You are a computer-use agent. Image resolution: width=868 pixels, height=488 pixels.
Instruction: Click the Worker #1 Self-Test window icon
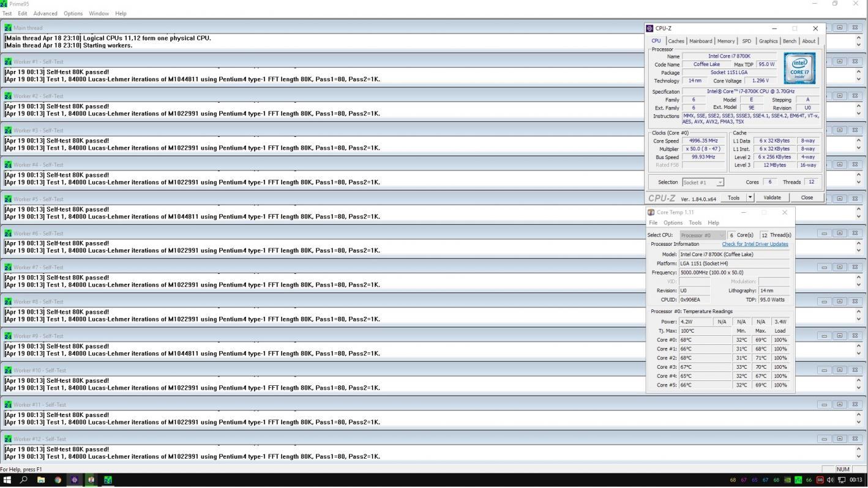click(x=8, y=62)
